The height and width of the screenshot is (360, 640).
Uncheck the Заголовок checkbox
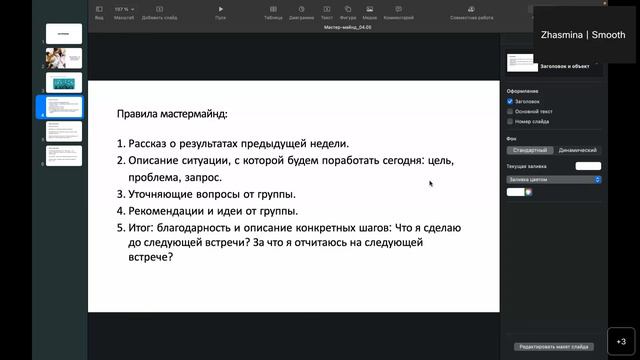[510, 101]
